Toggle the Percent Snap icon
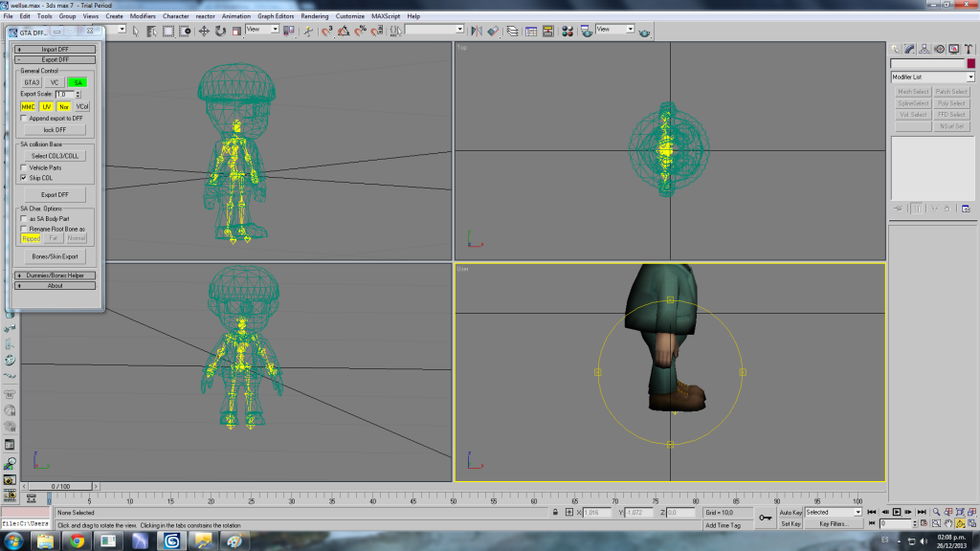 coord(361,31)
